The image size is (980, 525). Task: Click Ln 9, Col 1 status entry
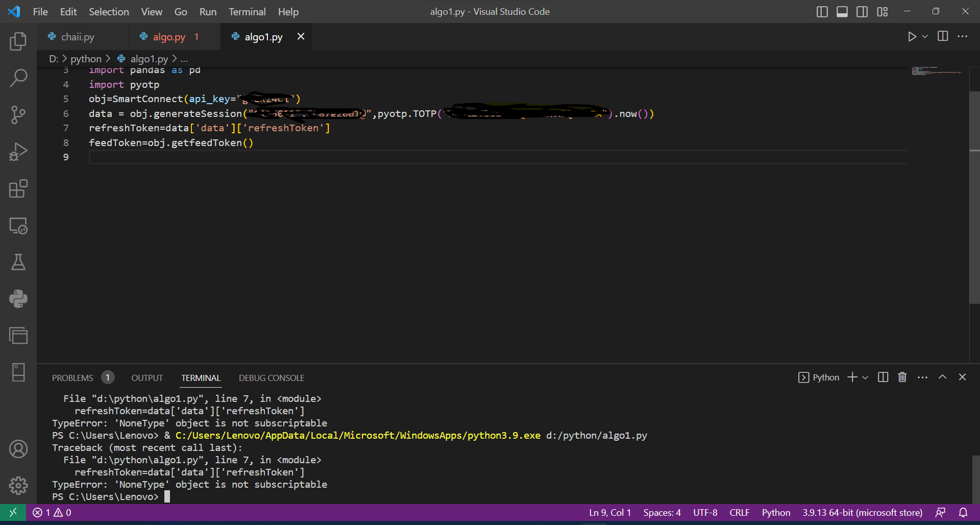click(610, 512)
